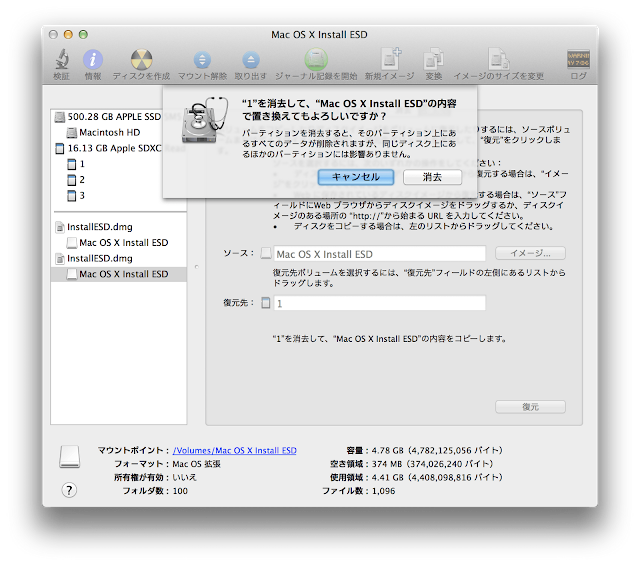This screenshot has height=566, width=640.
Task: Select the first InstallESD.dmg entry
Action: click(x=94, y=227)
